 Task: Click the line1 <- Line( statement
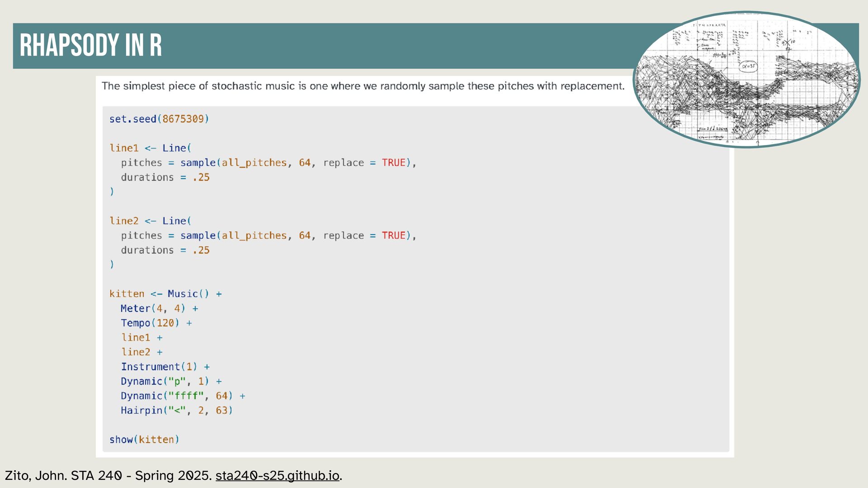150,148
